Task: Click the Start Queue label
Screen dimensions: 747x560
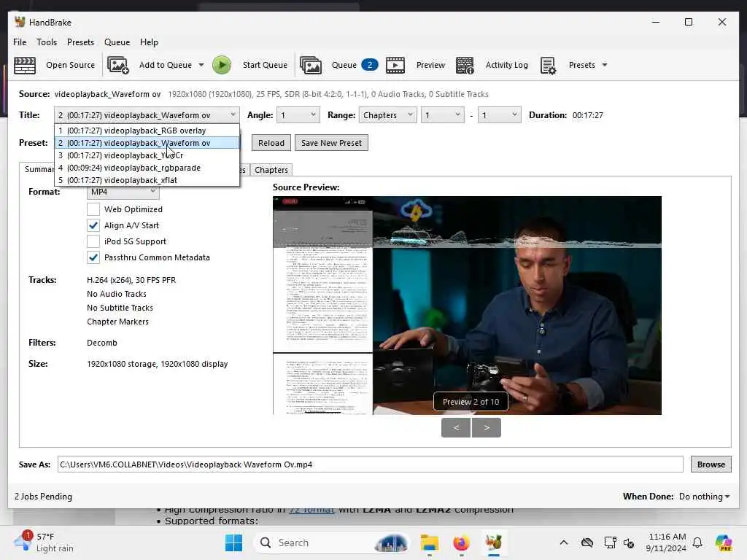Action: [265, 65]
